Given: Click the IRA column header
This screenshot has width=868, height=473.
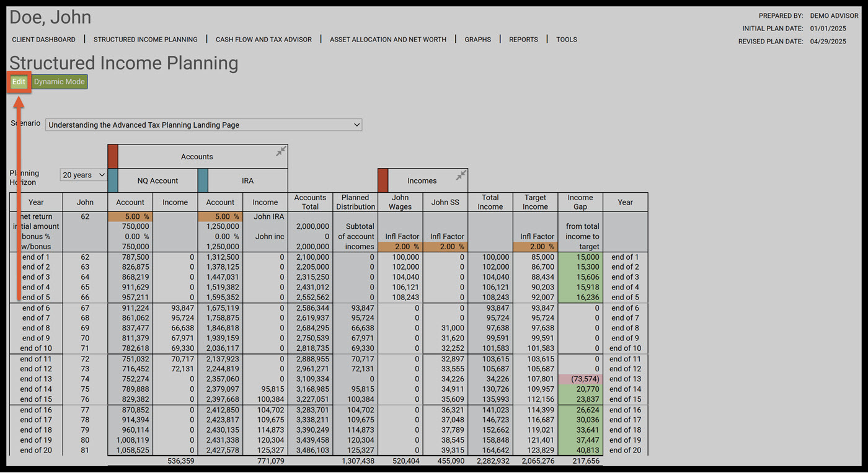Looking at the screenshot, I should tap(247, 181).
